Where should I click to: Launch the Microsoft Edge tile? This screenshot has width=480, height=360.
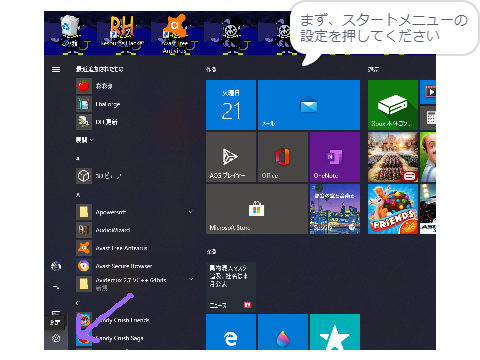(231, 332)
